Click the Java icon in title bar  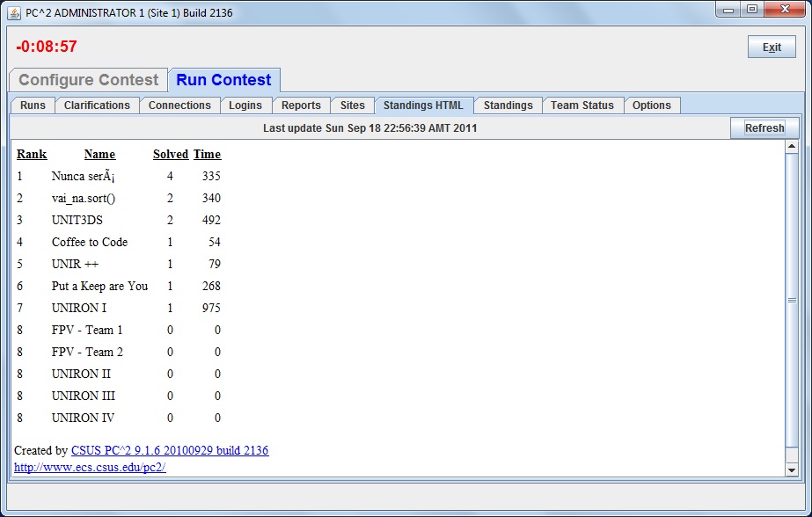(x=14, y=12)
